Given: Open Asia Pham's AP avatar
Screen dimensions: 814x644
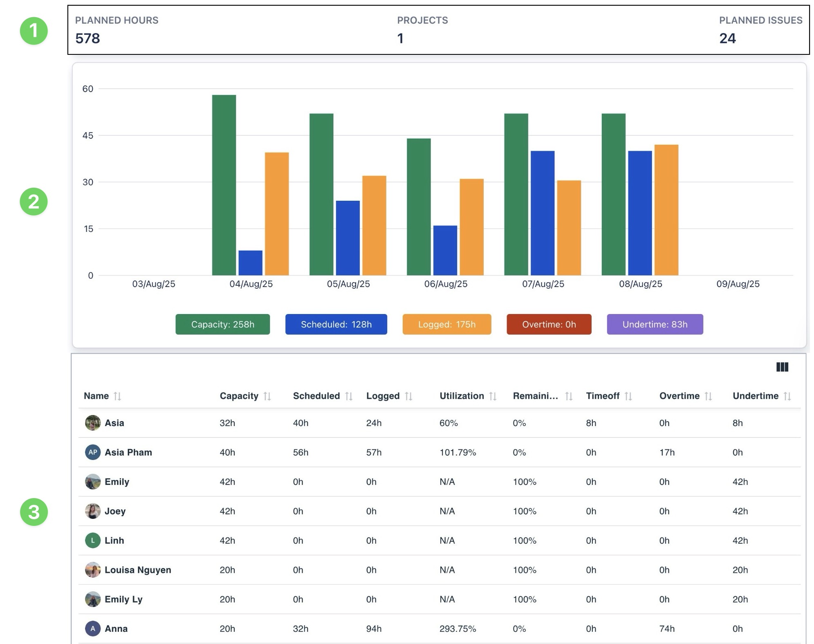Looking at the screenshot, I should (x=93, y=452).
